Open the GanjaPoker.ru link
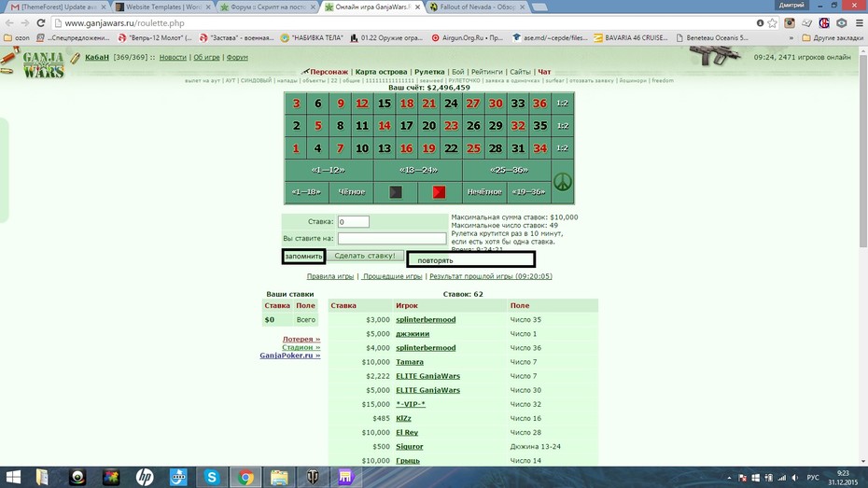Screen dimensions: 868x488 click(x=290, y=356)
